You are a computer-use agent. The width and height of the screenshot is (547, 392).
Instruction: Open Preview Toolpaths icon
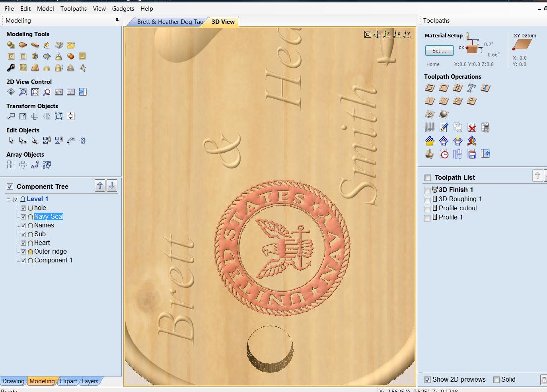(430, 153)
